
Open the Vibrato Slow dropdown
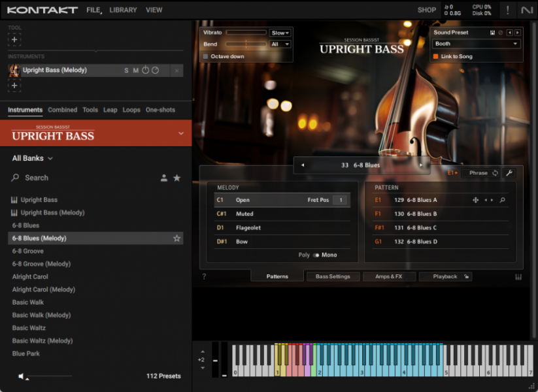[x=280, y=32]
